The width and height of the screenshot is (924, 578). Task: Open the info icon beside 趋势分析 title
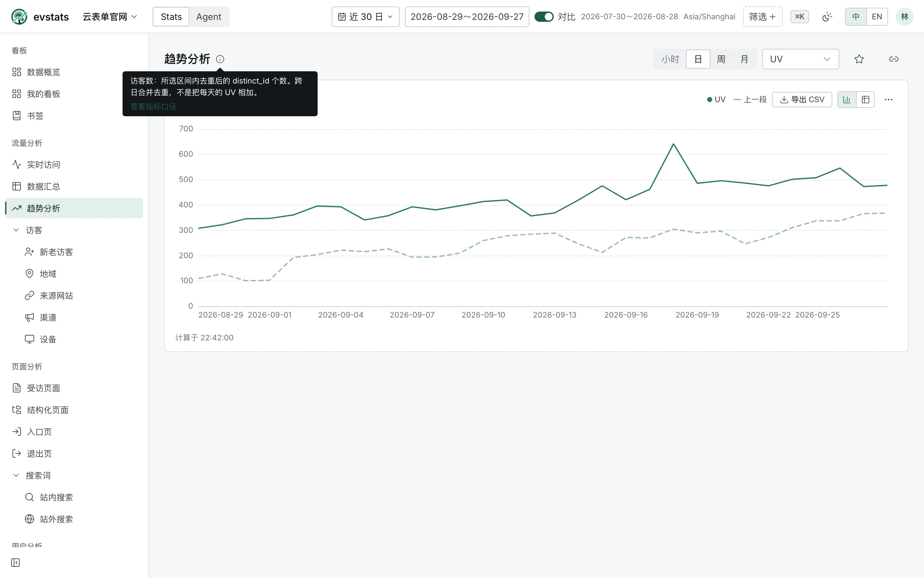coord(220,59)
